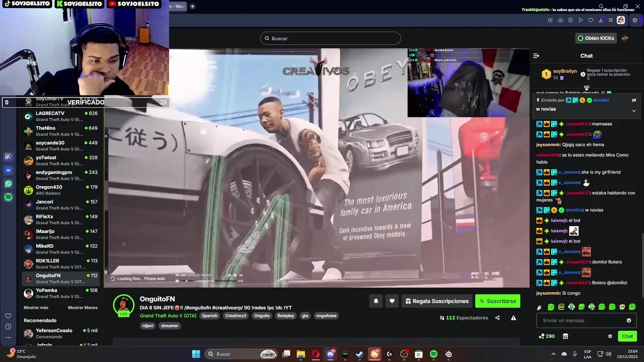Click the ad blocker shield icon in the toolbar

571,20
